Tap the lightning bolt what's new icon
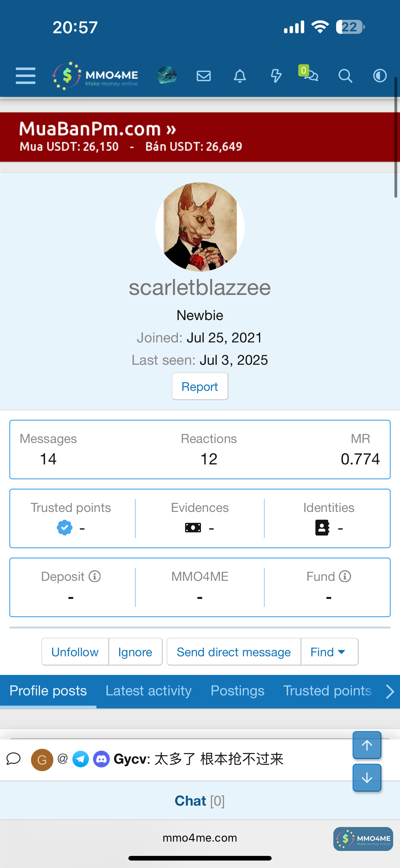Image resolution: width=400 pixels, height=868 pixels. pos(276,76)
